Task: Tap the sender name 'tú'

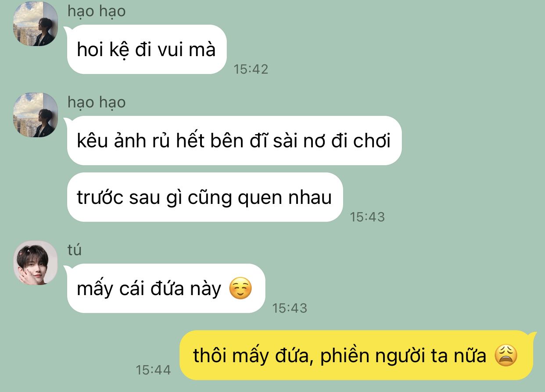Action: coord(75,250)
